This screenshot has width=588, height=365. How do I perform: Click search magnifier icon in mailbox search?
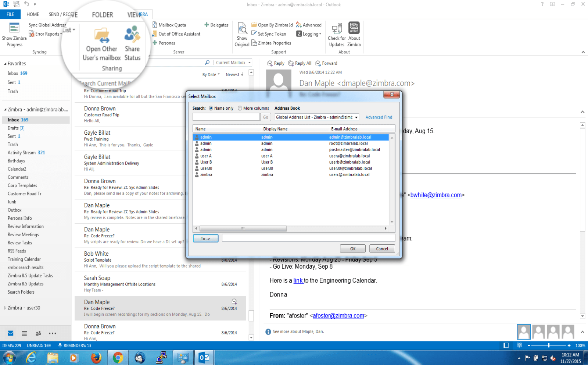[x=207, y=63]
